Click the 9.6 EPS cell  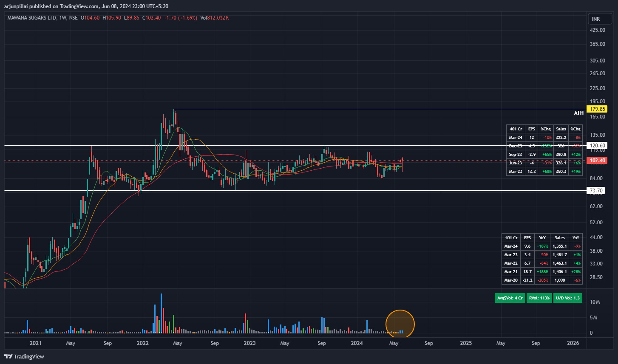coord(527,246)
